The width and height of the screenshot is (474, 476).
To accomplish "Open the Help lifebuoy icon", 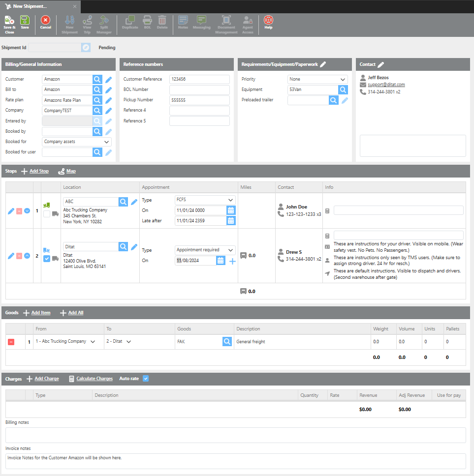I will (x=268, y=23).
